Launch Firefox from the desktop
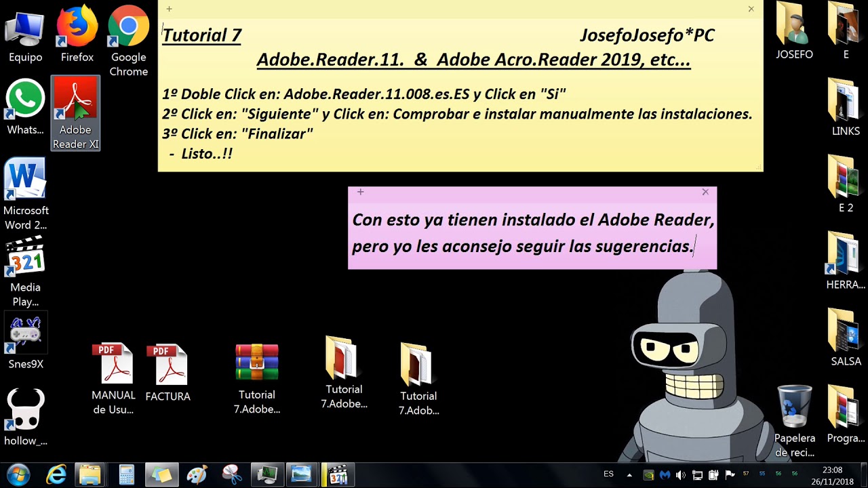Viewport: 868px width, 488px height. point(77,34)
